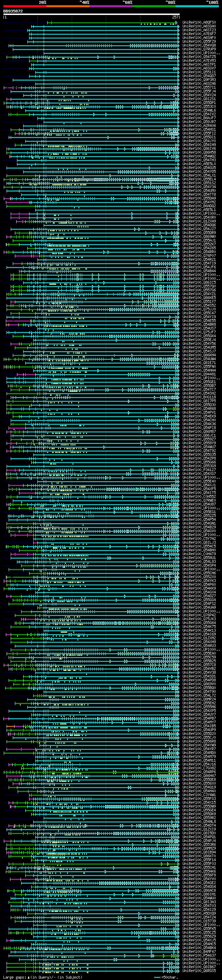This screenshot has height=980, width=222.
Task: Open hit UniRef100_P34127
Action: (x=199, y=469)
